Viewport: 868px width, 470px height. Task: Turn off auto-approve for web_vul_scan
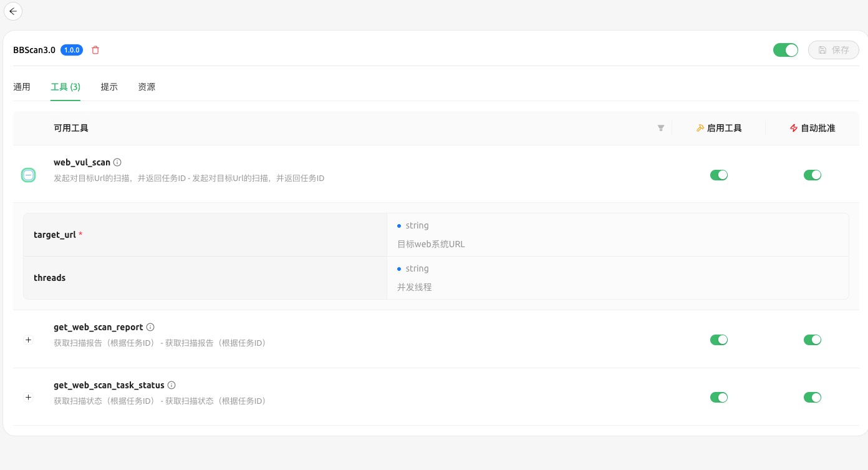813,175
